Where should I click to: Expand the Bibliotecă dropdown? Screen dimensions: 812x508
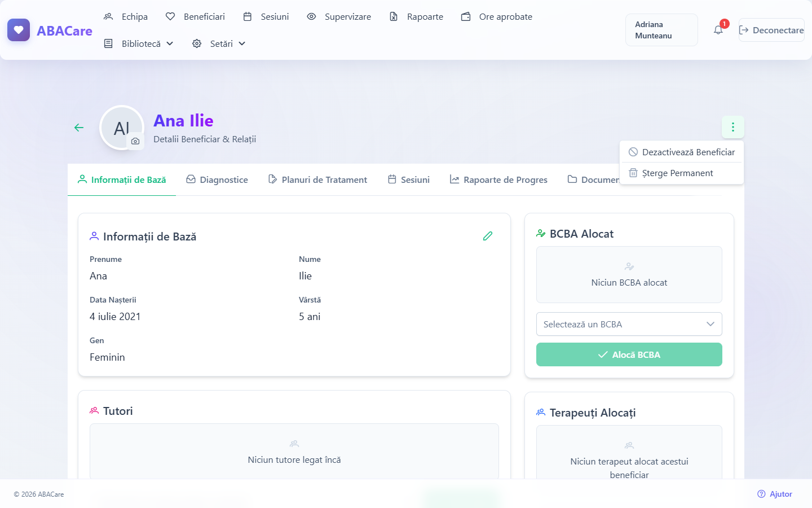coord(139,43)
